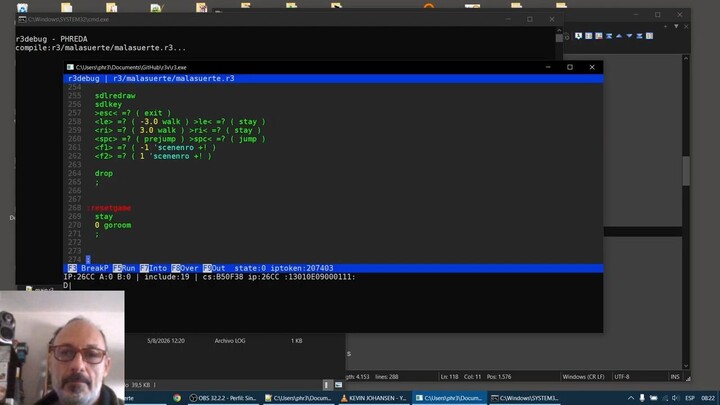Click r3debug - PHREDA text in cmd window

[51, 39]
